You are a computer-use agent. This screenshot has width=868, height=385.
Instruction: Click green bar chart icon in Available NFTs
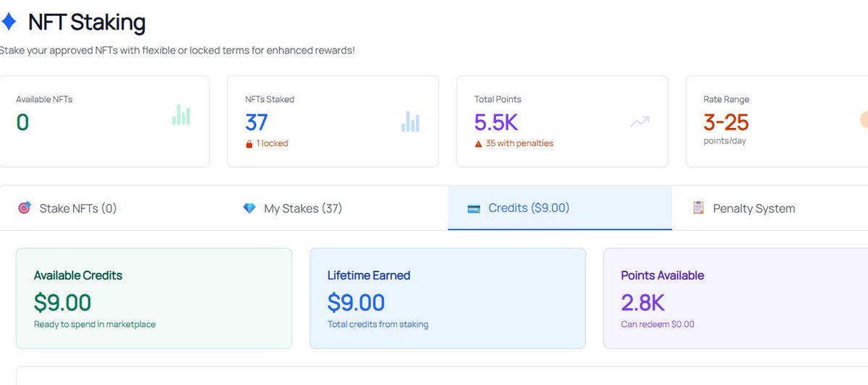181,114
